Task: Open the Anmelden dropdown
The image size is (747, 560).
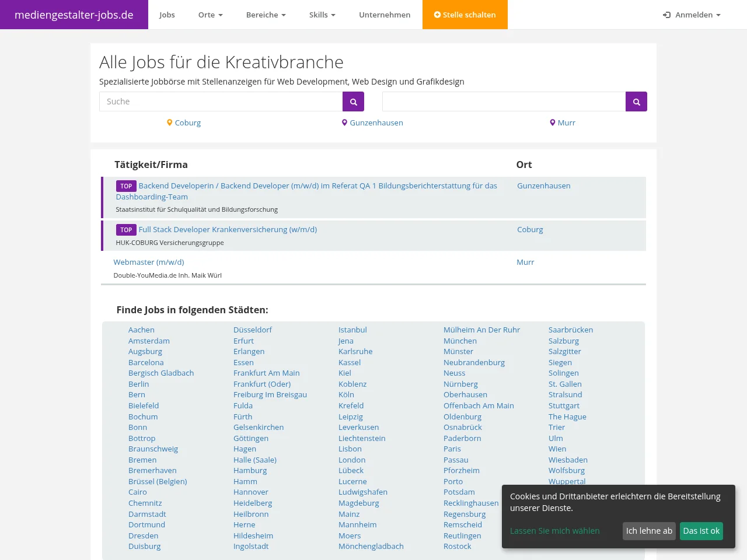Action: (x=692, y=15)
